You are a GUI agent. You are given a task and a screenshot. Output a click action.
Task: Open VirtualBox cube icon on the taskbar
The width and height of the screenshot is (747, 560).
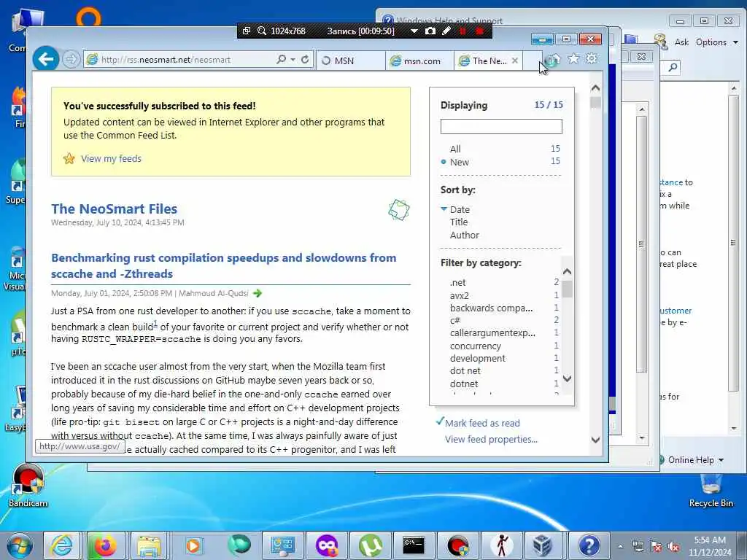[543, 545]
